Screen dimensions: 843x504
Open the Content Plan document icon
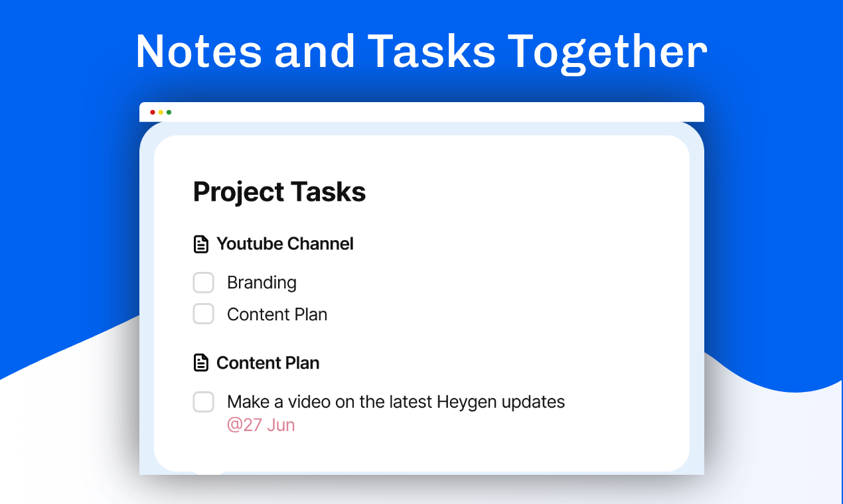pos(200,363)
